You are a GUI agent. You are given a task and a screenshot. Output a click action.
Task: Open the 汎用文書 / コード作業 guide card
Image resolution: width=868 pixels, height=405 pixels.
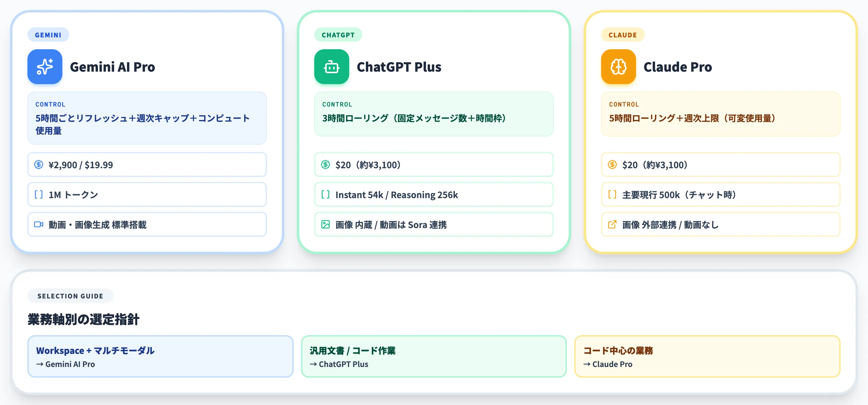(x=434, y=356)
